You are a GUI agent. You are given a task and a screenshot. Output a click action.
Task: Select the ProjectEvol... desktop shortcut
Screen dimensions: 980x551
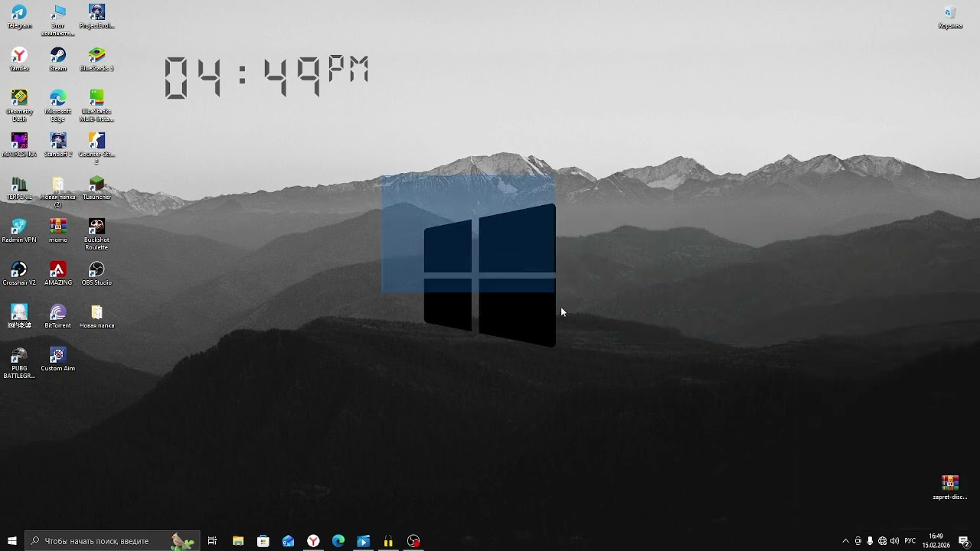(x=96, y=17)
